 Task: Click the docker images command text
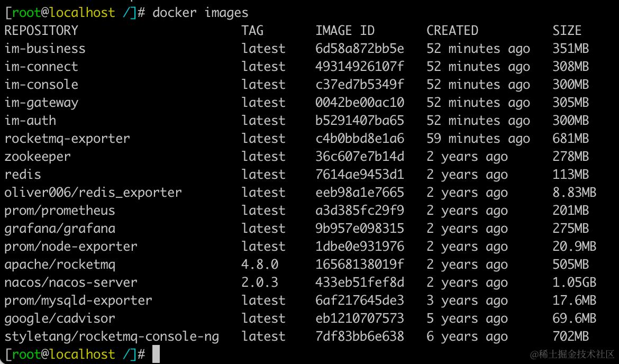tap(201, 13)
